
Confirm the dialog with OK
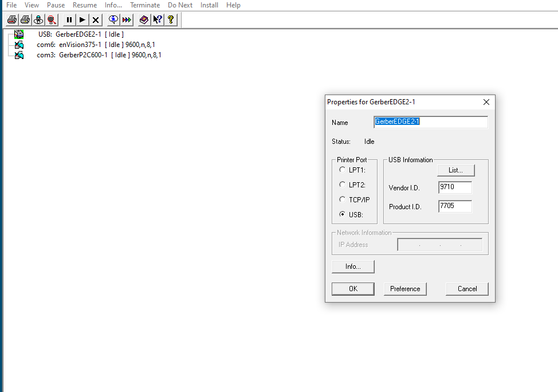(353, 289)
